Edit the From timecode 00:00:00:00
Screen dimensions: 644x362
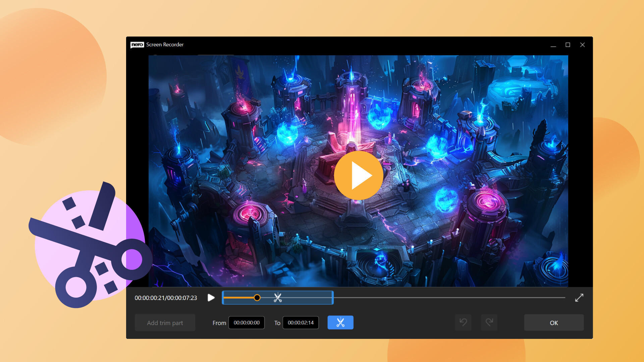[247, 322]
